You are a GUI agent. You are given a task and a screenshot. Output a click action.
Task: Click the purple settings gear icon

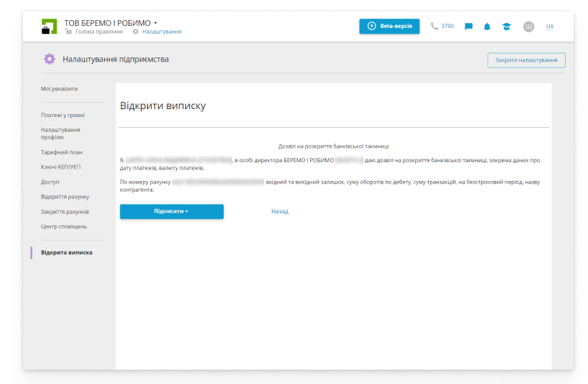point(49,59)
